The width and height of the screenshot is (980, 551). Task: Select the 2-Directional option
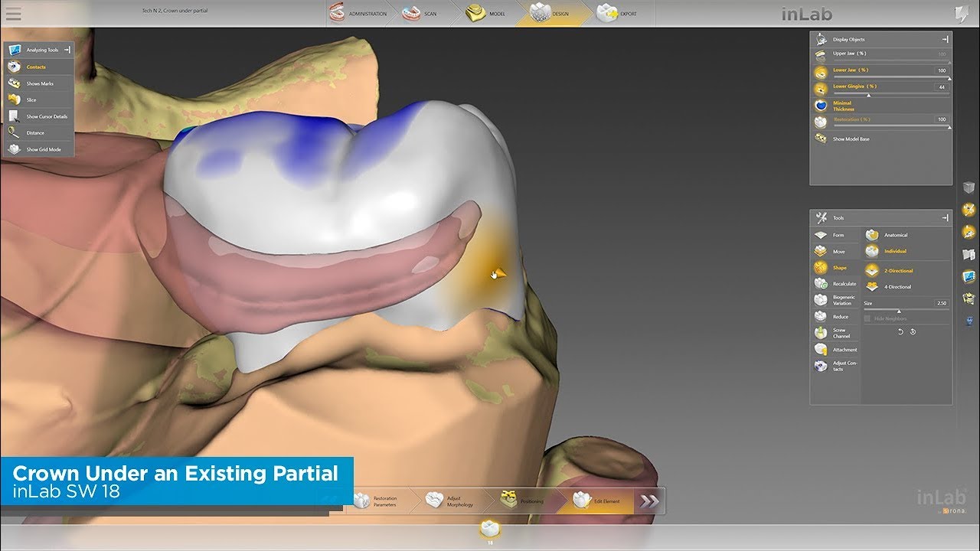pos(890,270)
